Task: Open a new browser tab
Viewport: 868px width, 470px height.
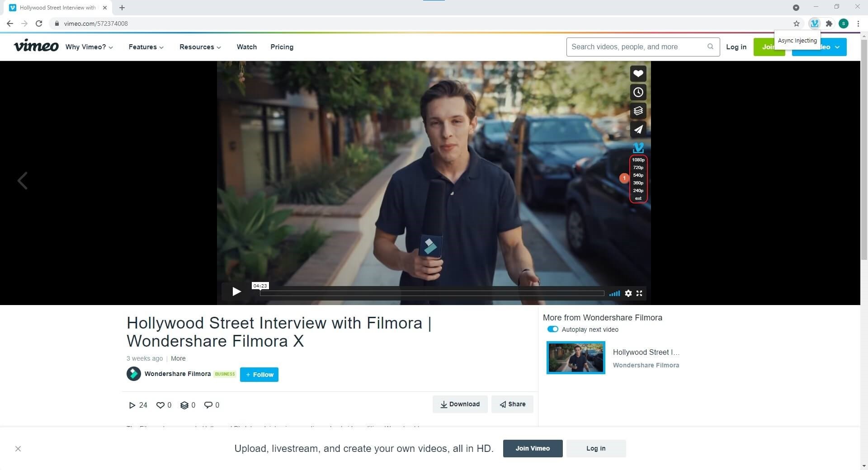Action: [122, 8]
